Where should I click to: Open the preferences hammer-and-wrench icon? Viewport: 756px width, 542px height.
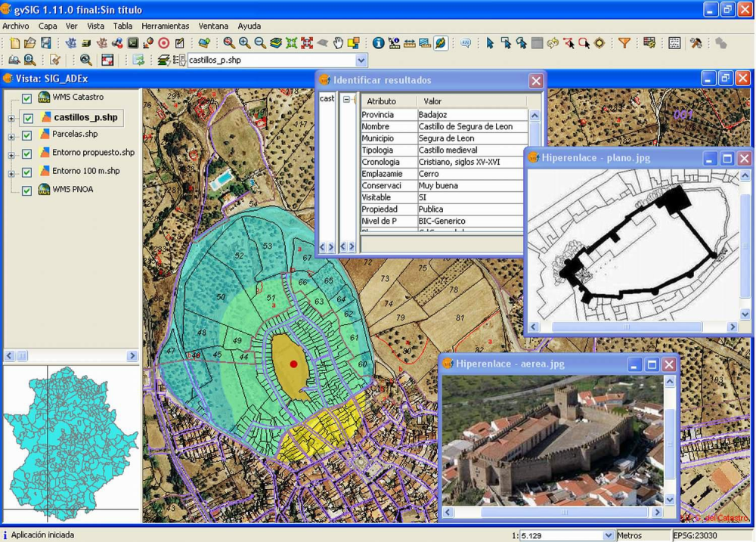(x=696, y=43)
